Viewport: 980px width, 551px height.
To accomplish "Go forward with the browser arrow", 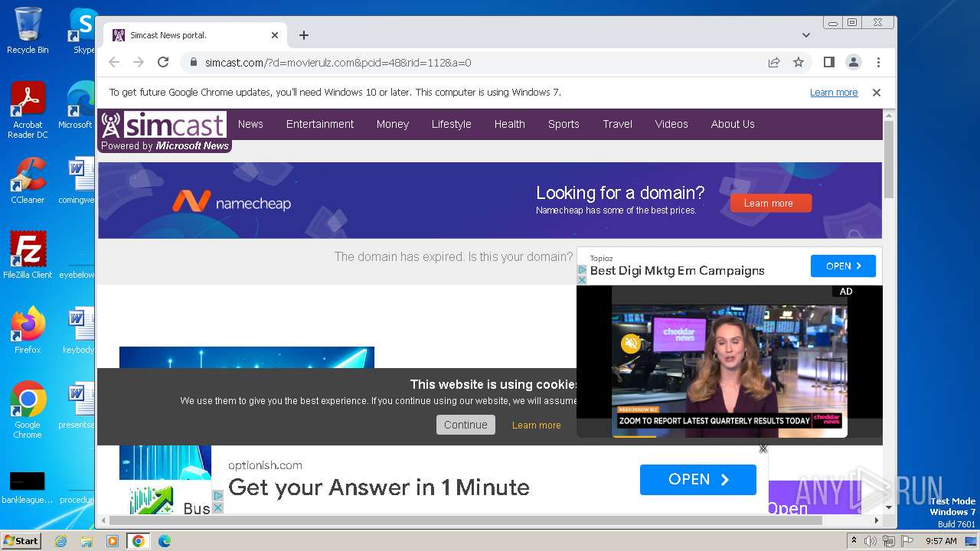I will pos(139,63).
